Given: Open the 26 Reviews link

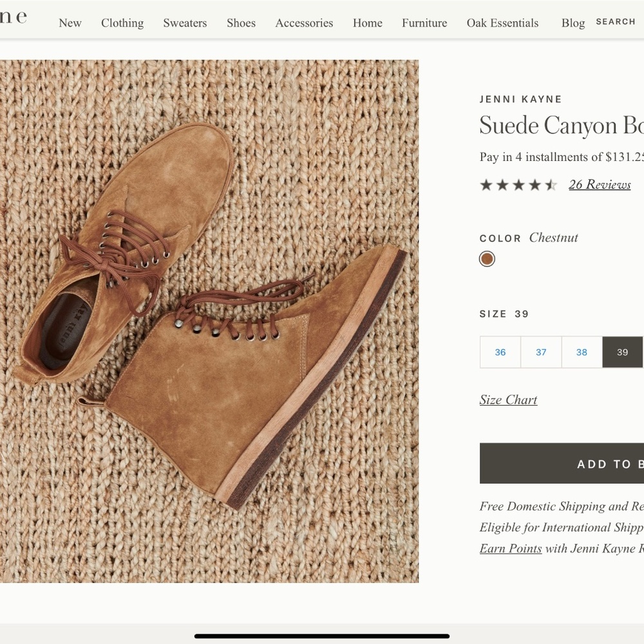Looking at the screenshot, I should [x=600, y=184].
